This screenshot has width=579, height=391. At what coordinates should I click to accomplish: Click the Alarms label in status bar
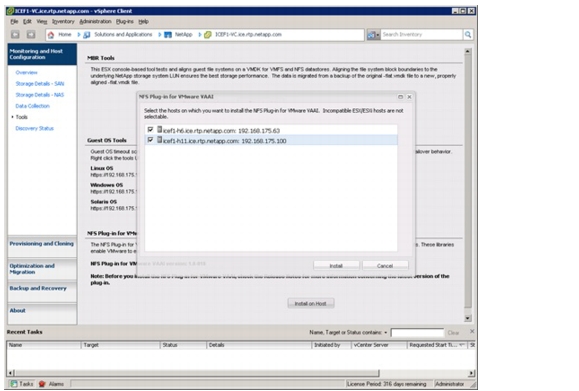(56, 384)
